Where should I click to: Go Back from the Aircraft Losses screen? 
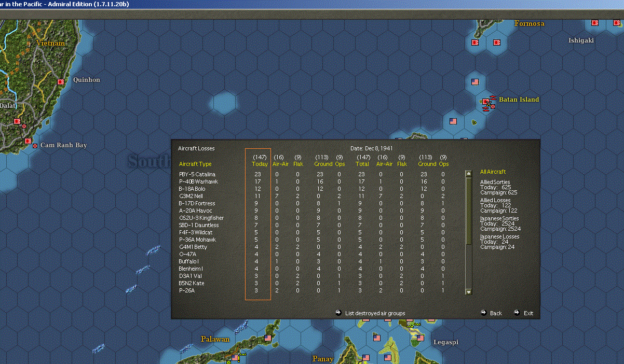pos(496,313)
